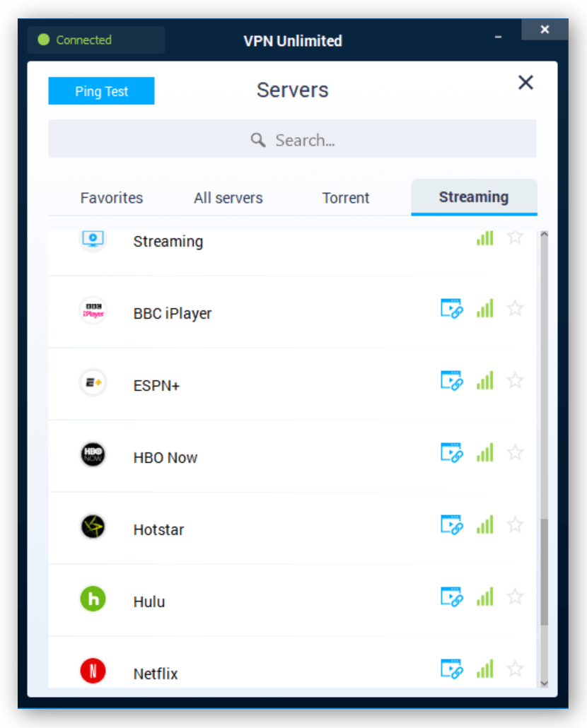Click BBC iPlayer signal strength bars
The width and height of the screenshot is (587, 728).
[485, 308]
